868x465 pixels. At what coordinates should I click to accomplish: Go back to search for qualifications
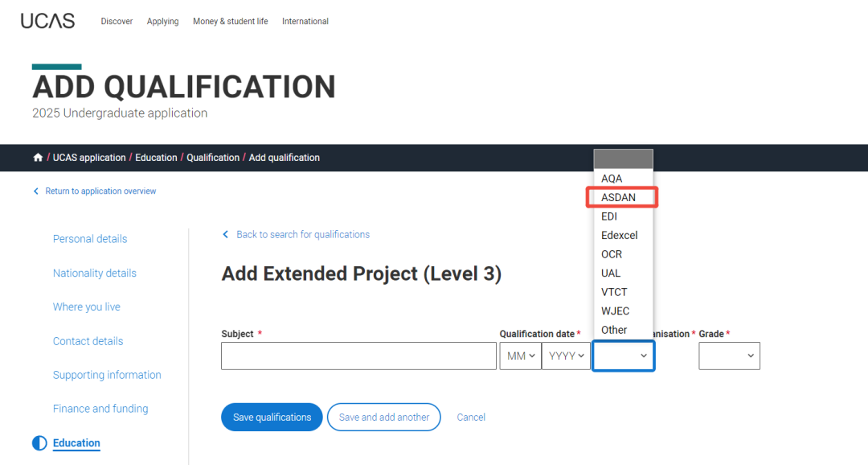click(302, 235)
